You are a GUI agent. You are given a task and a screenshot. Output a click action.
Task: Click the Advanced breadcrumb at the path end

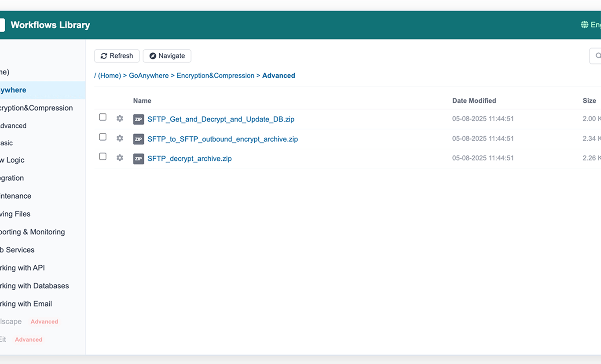coord(279,76)
